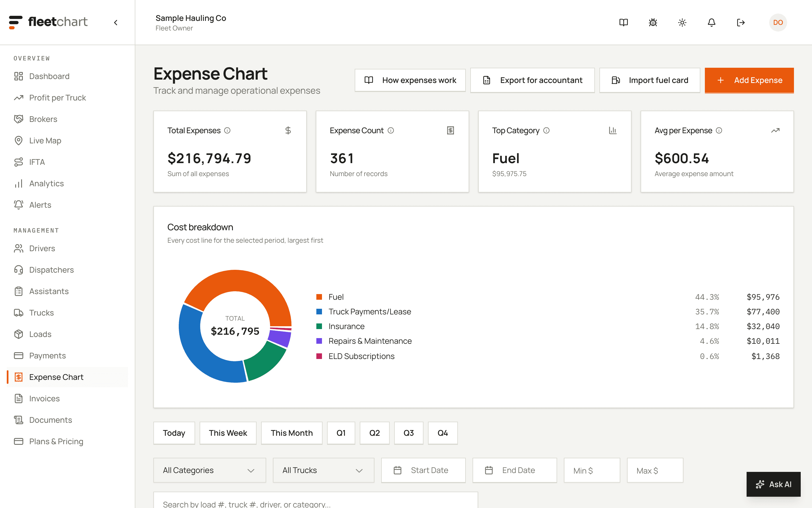Go to Dashboard in the sidebar

click(x=67, y=76)
